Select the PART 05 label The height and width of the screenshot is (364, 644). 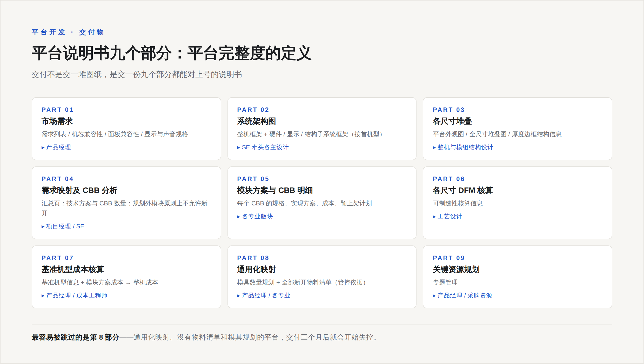pos(253,179)
